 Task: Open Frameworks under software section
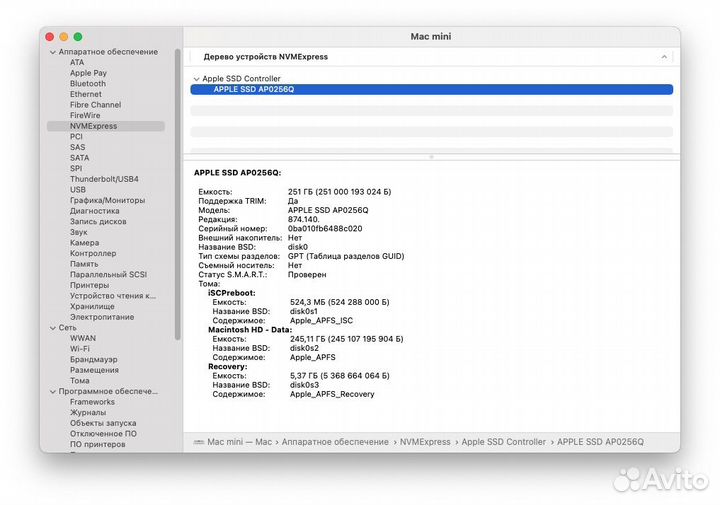92,402
